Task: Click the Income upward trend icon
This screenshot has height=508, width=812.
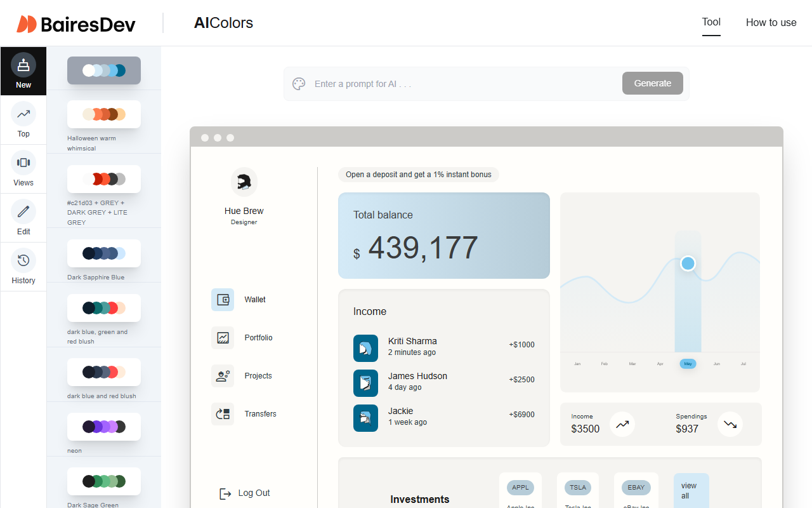Action: tap(622, 424)
